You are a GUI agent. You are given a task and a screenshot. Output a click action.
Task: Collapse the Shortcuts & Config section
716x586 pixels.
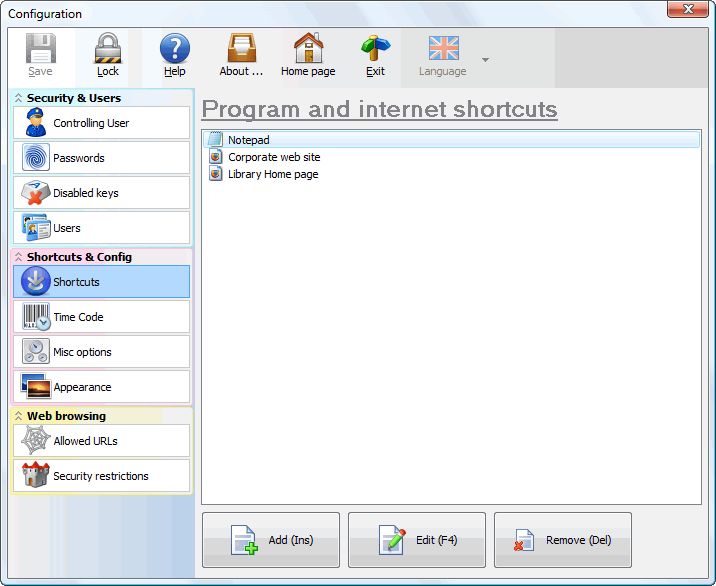(18, 257)
